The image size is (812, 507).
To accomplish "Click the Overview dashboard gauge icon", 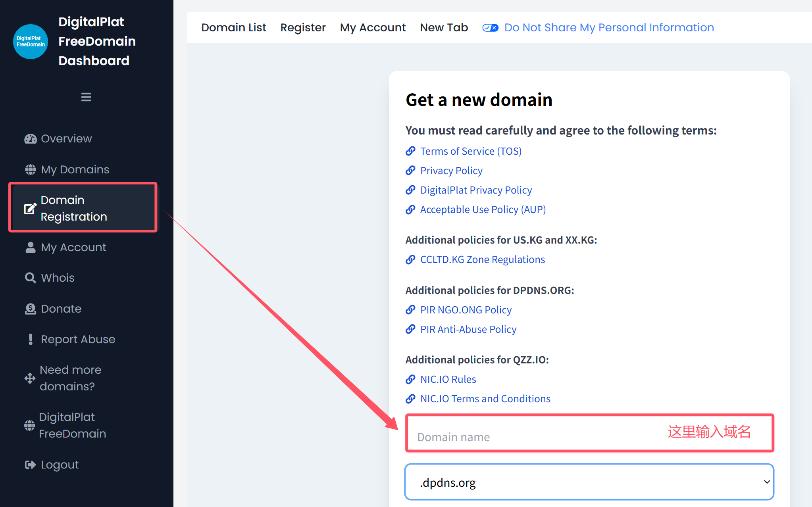I will pos(31,138).
